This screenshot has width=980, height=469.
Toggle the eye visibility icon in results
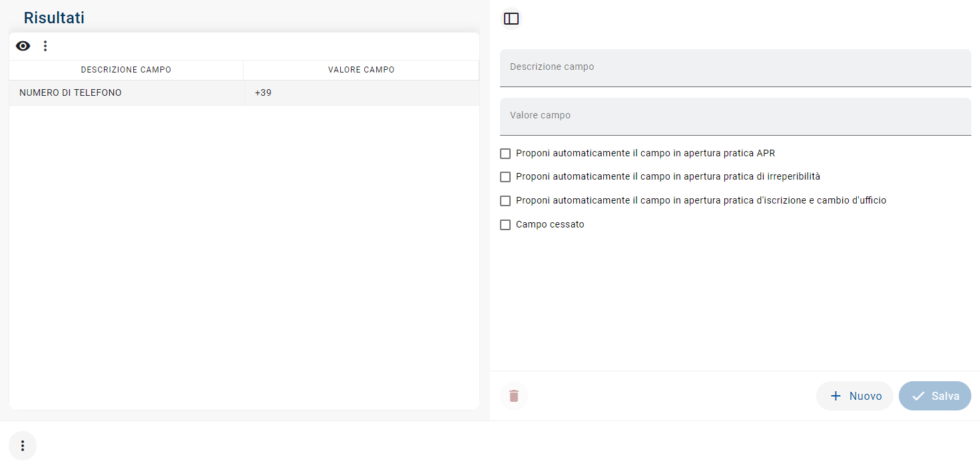point(23,46)
